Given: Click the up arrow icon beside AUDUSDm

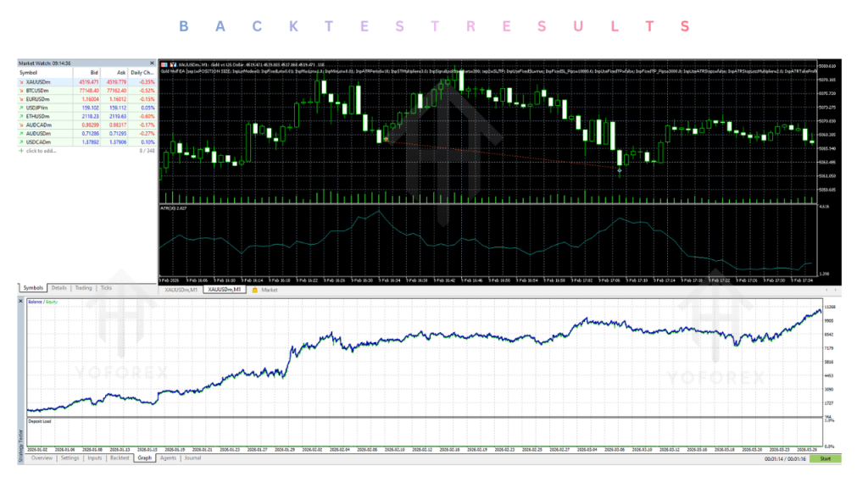Looking at the screenshot, I should click(x=21, y=133).
